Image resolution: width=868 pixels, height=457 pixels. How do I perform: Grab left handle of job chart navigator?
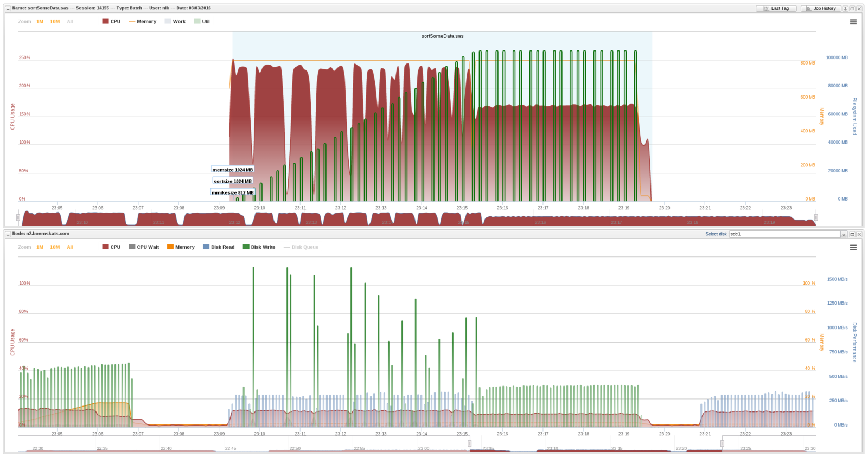click(x=18, y=217)
